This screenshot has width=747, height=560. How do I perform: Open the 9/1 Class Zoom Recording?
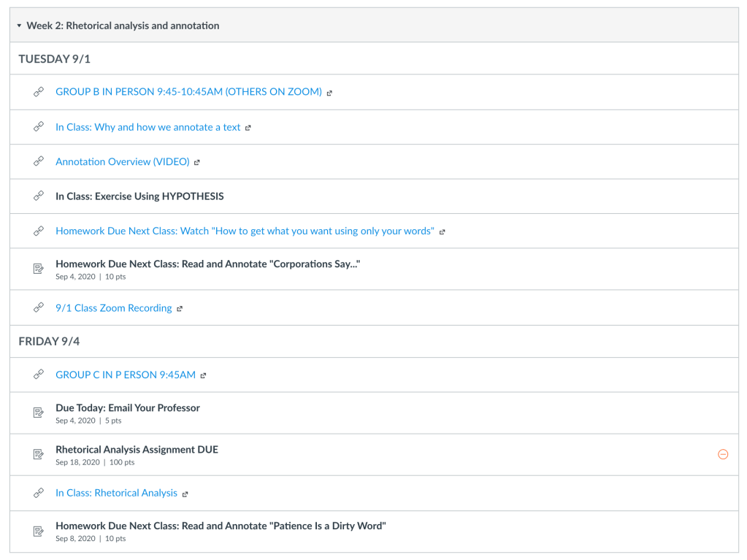coord(113,308)
